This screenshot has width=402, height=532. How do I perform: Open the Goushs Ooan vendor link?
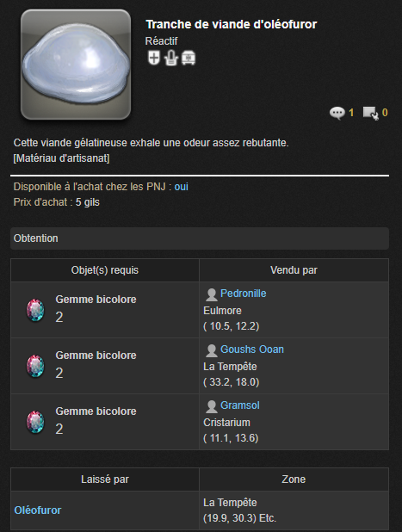(x=252, y=350)
